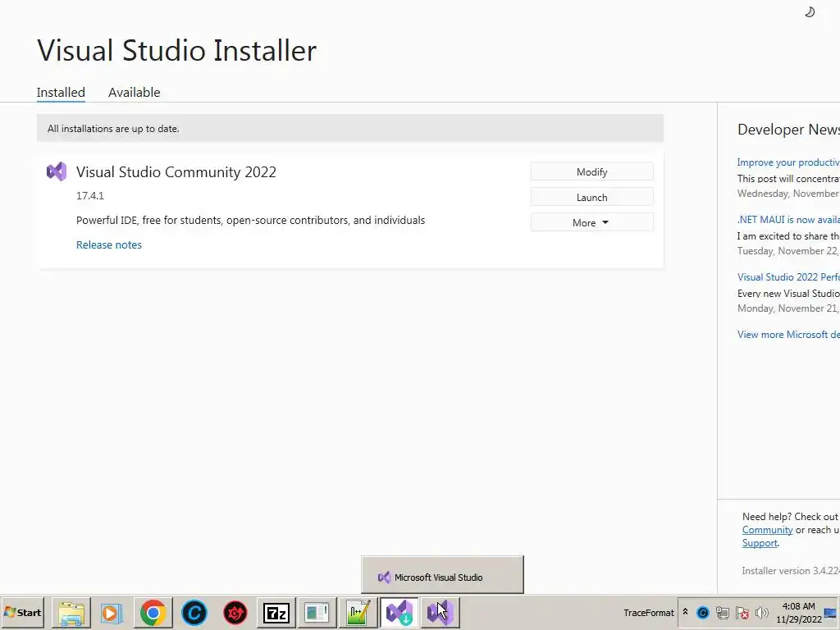This screenshot has height=630, width=840.
Task: Open 7-Zip from the taskbar
Action: [x=276, y=612]
